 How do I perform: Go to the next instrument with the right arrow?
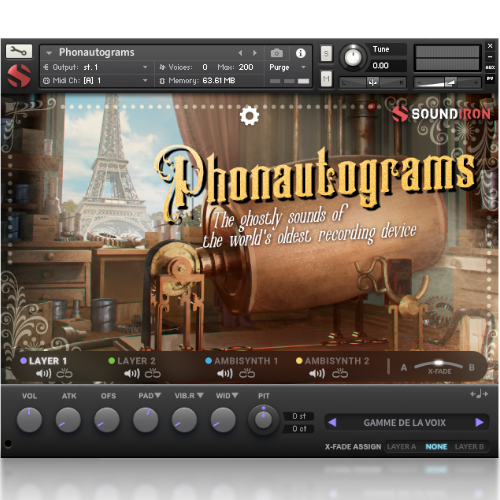tap(255, 53)
